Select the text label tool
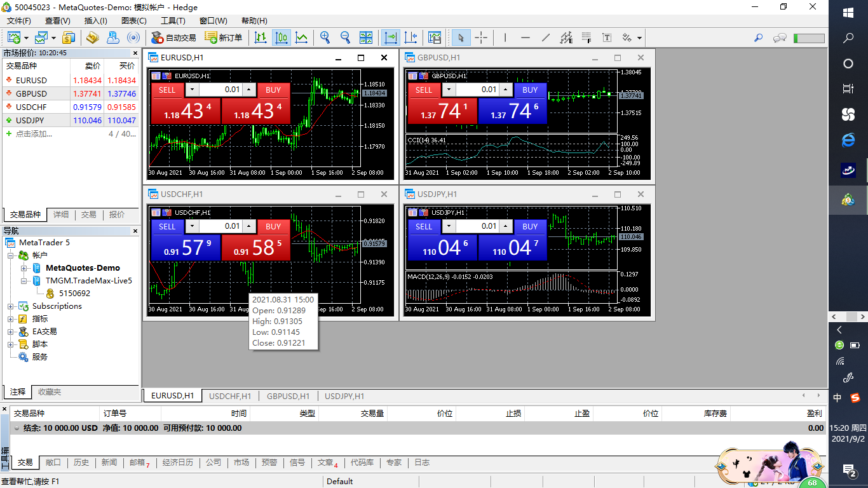868x488 pixels. (607, 37)
